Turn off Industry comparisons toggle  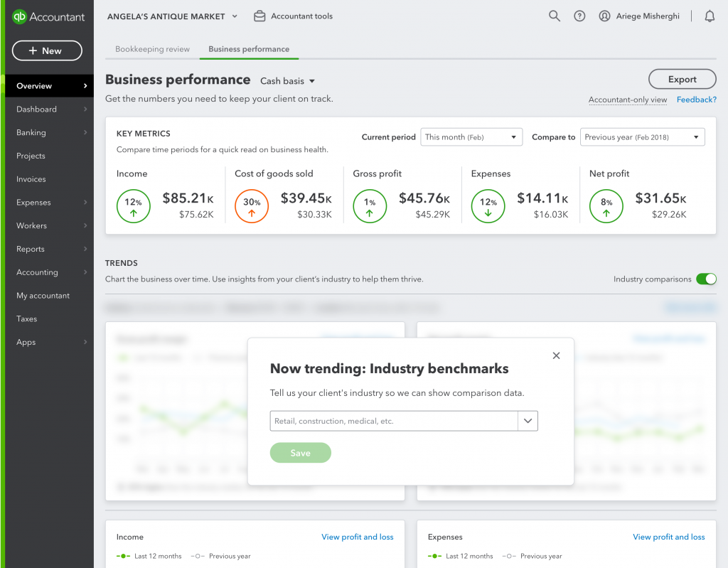(706, 279)
